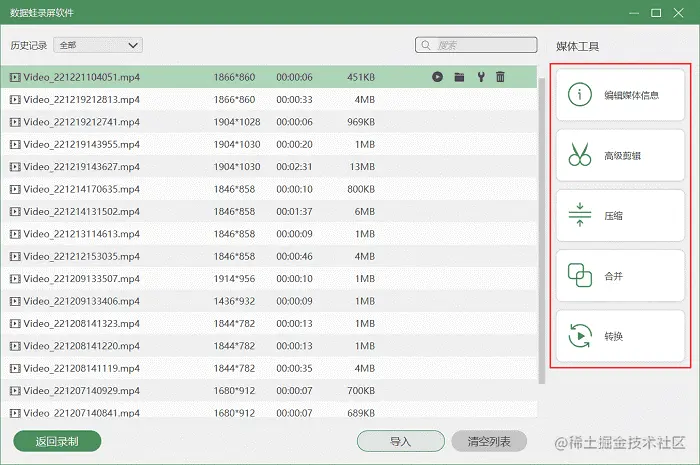The image size is (700, 465).
Task: Maximize the 数据蛙录屏软件 window
Action: tap(656, 13)
